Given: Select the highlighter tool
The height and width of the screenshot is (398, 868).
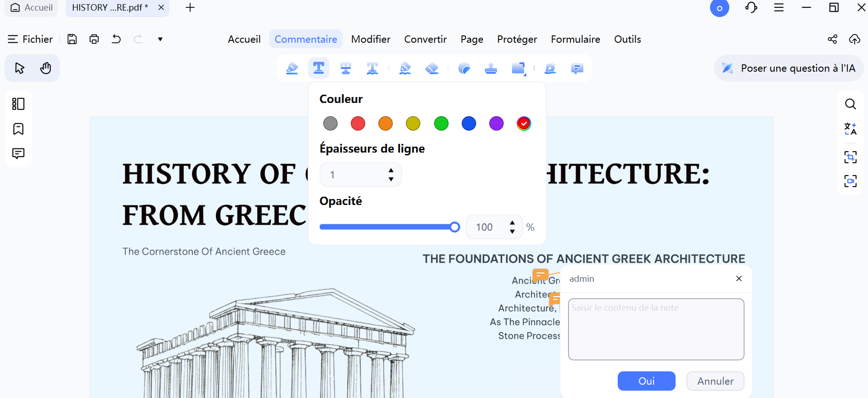Looking at the screenshot, I should tap(292, 68).
